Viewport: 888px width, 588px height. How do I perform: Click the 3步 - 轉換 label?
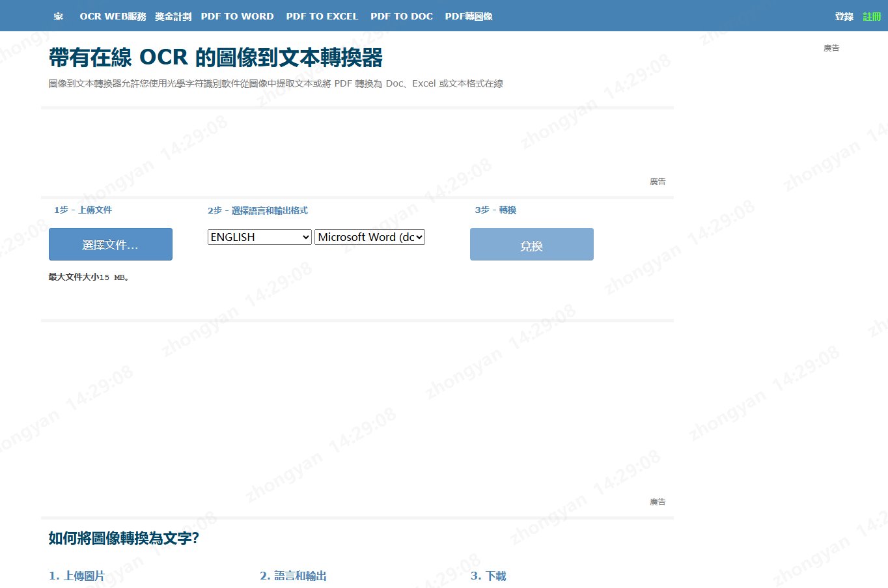(x=495, y=210)
